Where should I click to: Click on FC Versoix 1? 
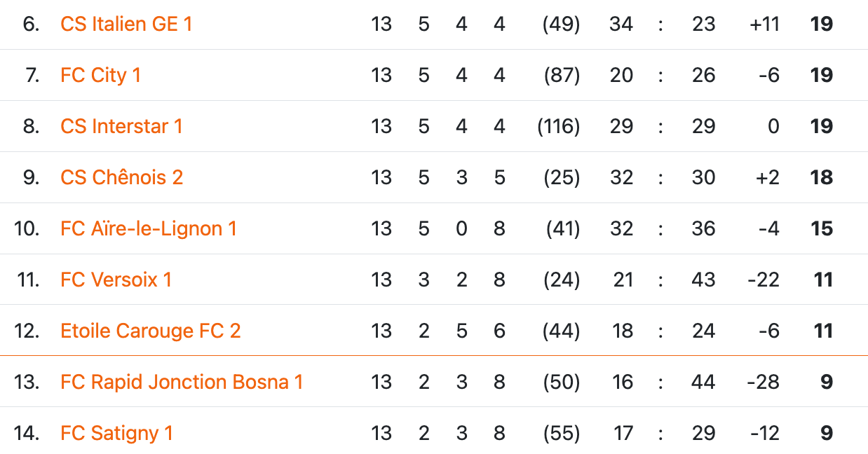[116, 280]
